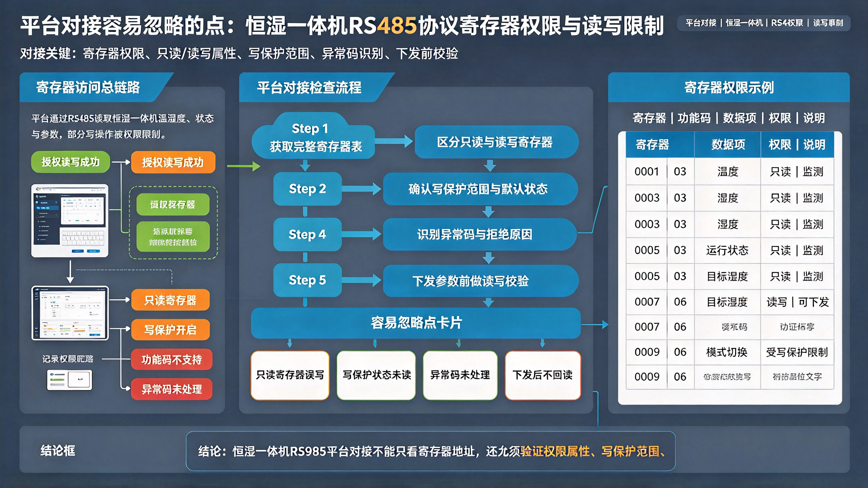This screenshot has width=868, height=488.
Task: Select the Step 4 block
Action: [307, 234]
